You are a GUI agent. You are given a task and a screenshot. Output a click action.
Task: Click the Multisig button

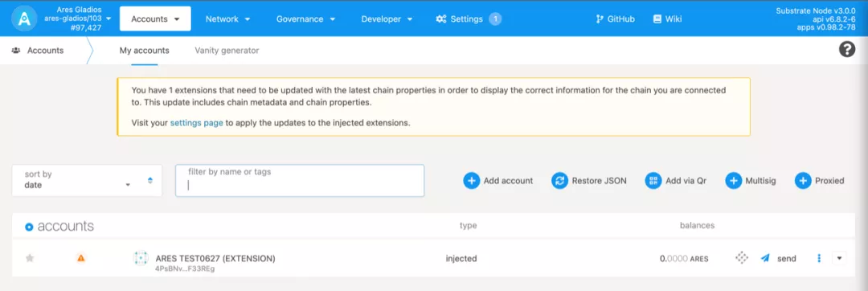(751, 180)
